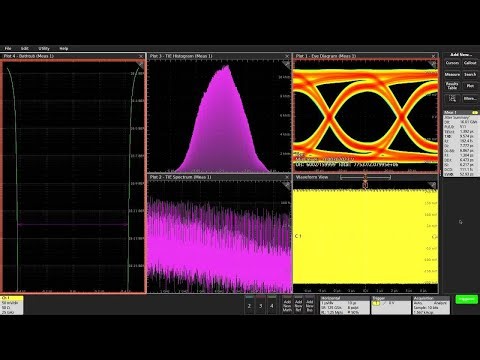Screen dimensions: 480x360
Task: Click the Add New... panel header
Action: [461, 55]
